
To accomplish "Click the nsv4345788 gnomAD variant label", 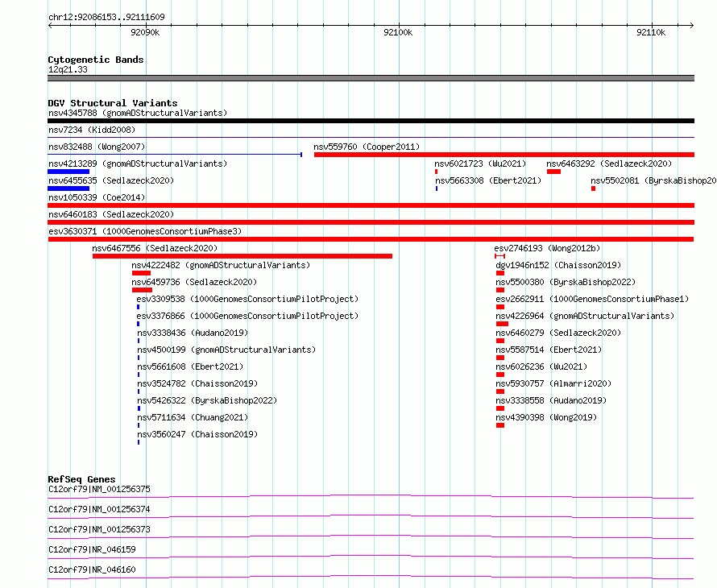I will (x=138, y=113).
